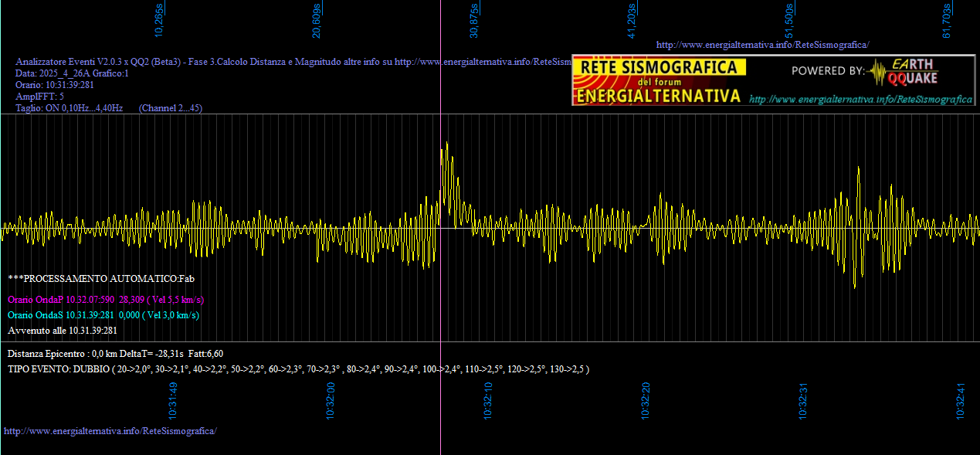Click the 10,286s time axis label
Image resolution: width=980 pixels, height=455 pixels.
coord(160,20)
